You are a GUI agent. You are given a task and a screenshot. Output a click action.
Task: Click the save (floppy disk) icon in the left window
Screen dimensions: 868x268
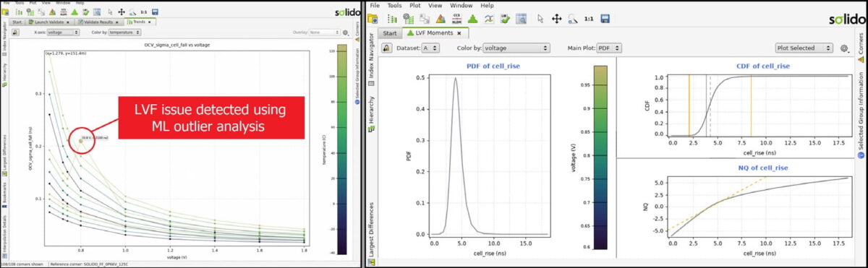155,12
